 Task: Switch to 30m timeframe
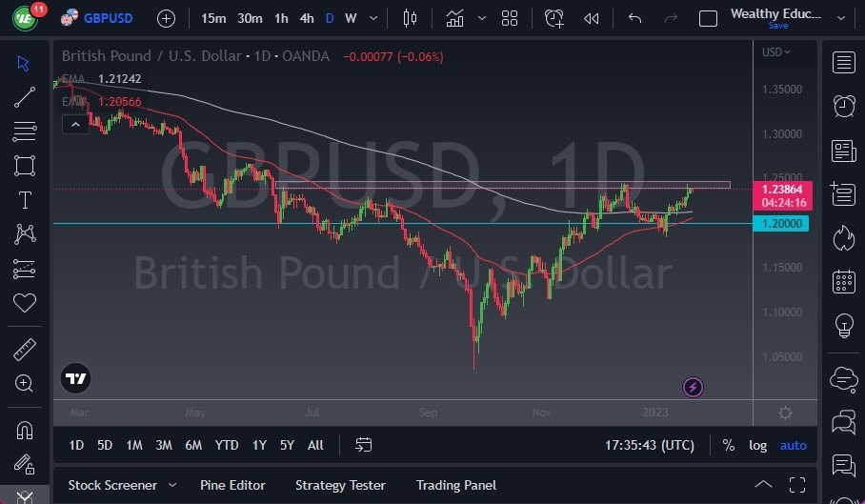[250, 18]
